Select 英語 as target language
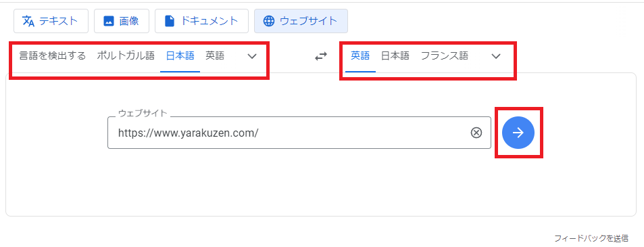 coord(360,56)
